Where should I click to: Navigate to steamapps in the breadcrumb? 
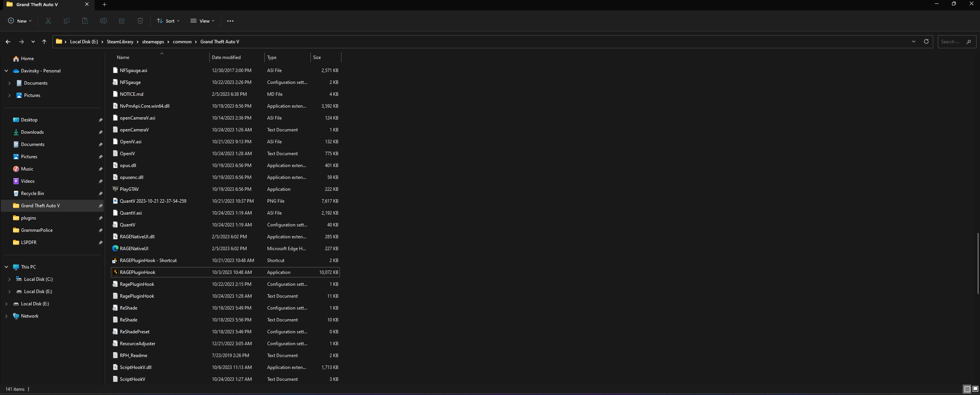153,42
